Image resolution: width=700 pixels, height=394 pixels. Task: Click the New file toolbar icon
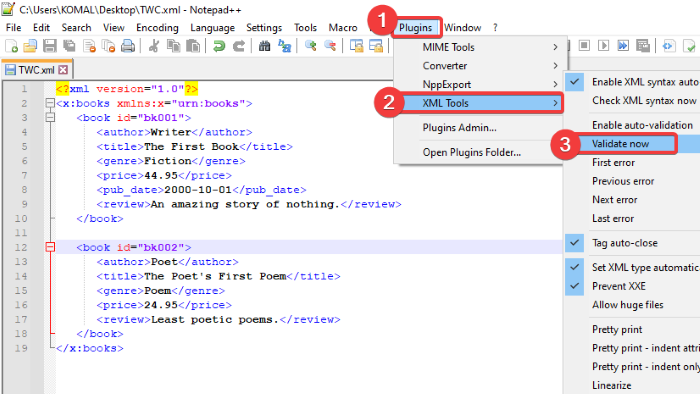tap(12, 46)
